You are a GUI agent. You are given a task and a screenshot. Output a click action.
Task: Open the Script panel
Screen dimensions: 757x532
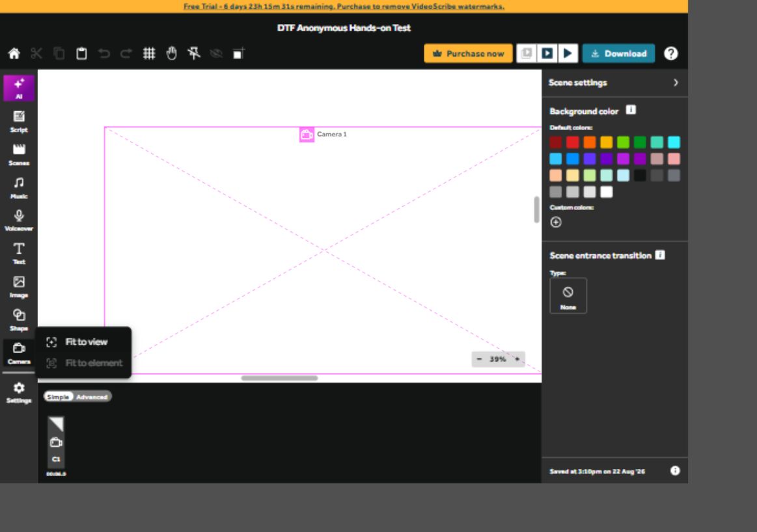(x=19, y=122)
